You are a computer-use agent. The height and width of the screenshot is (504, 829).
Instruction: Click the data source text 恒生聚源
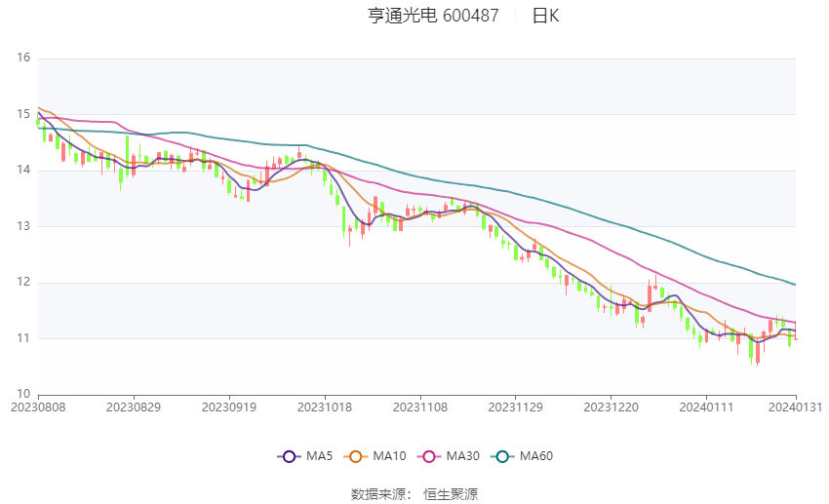pos(451,494)
